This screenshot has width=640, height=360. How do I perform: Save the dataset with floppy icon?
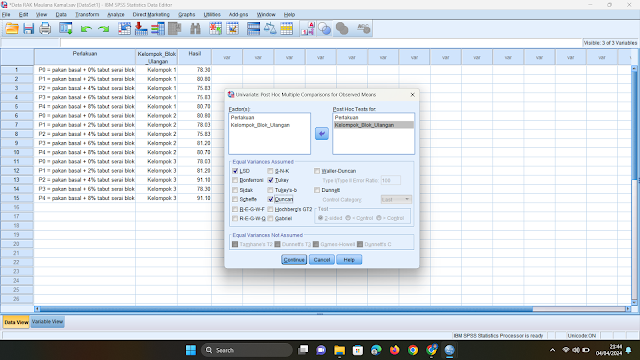(28, 29)
